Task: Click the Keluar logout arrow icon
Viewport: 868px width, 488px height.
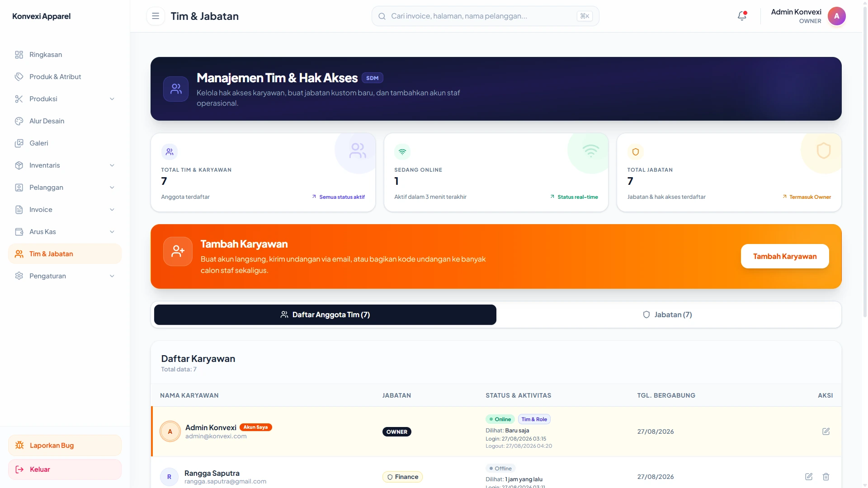Action: pyautogui.click(x=19, y=469)
